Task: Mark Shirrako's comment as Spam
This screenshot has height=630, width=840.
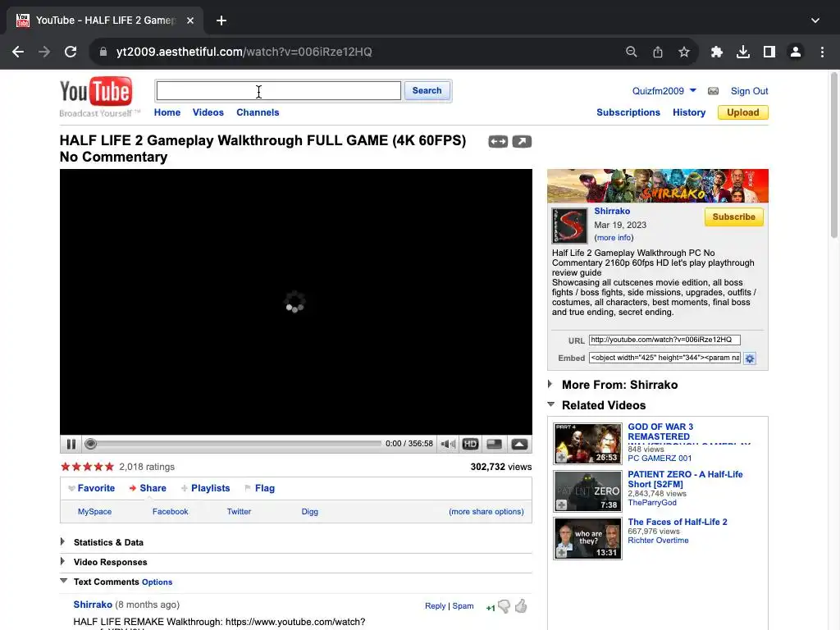Action: coord(463,606)
